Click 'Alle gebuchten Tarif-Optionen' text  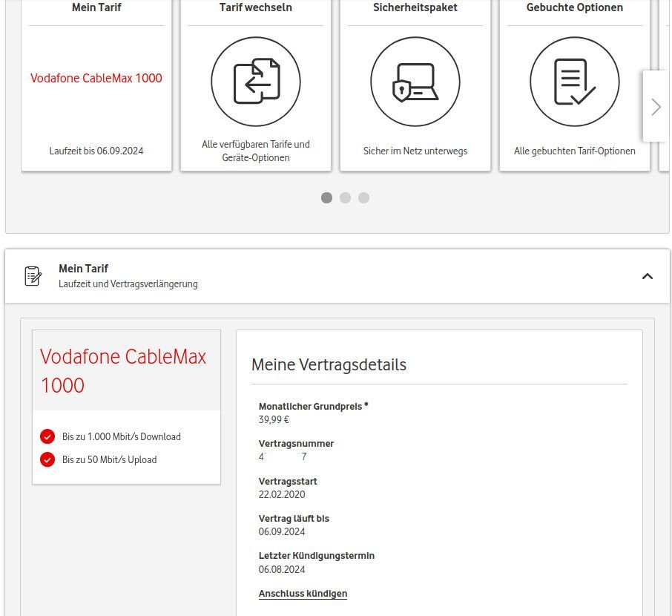[x=575, y=151]
